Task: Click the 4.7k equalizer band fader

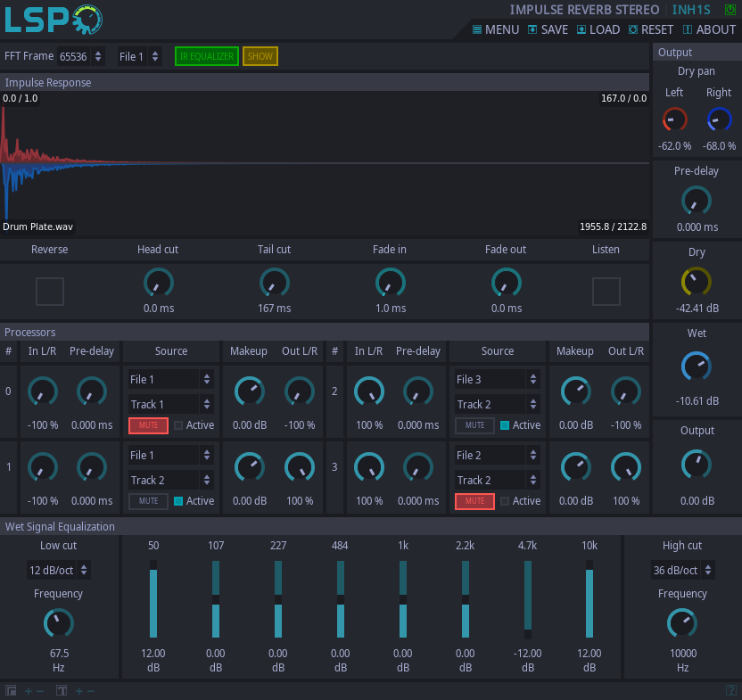Action: tap(528, 599)
